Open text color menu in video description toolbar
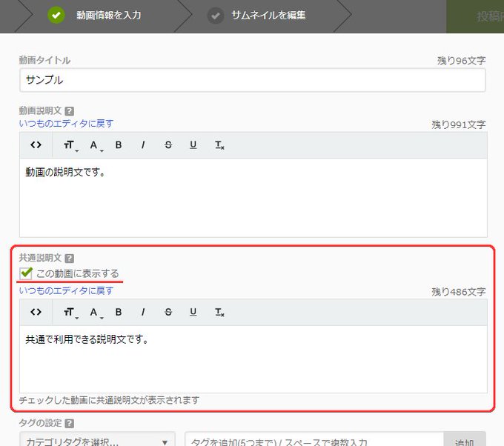 96,145
